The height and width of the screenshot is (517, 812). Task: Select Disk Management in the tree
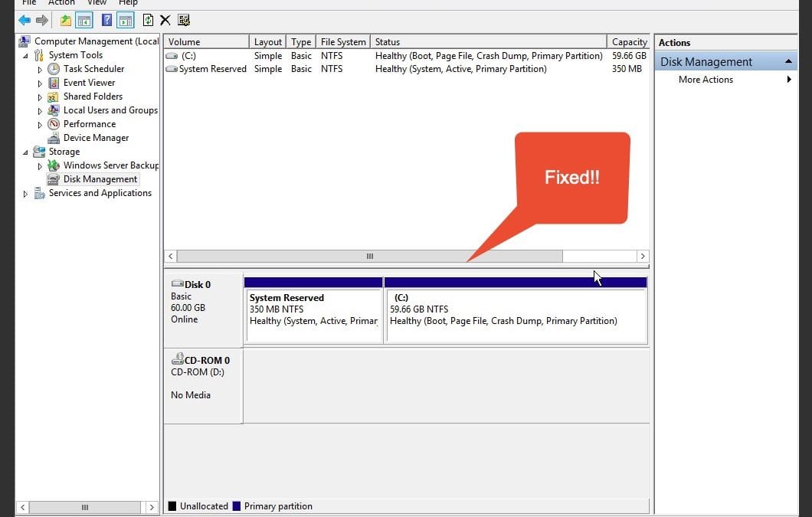click(100, 178)
